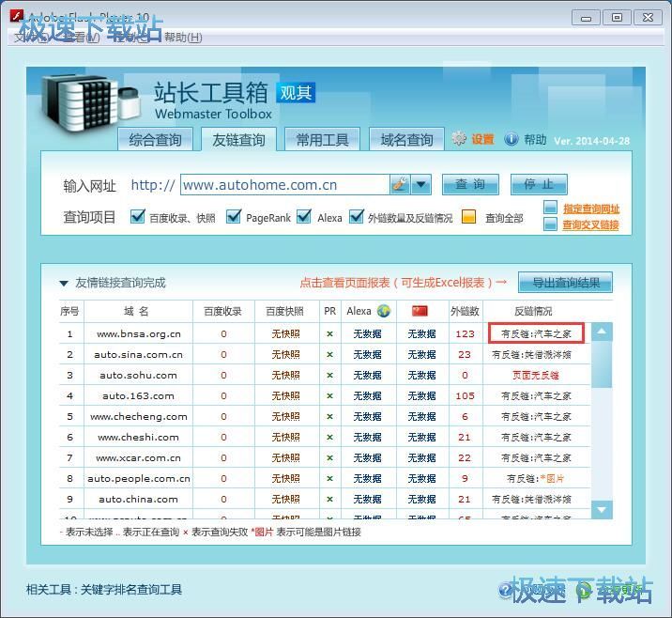The height and width of the screenshot is (618, 672).
Task: Collapse the 友情链接查询完成 section triangle
Action: pos(64,283)
